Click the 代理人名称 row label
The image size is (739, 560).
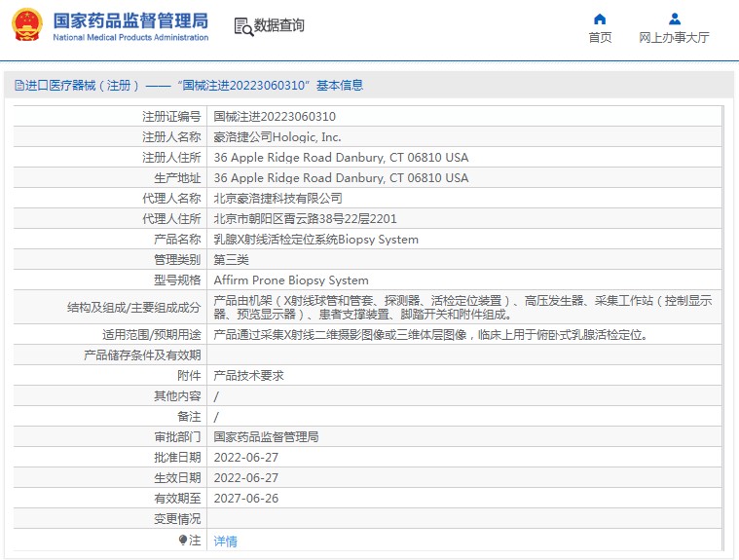click(x=171, y=199)
